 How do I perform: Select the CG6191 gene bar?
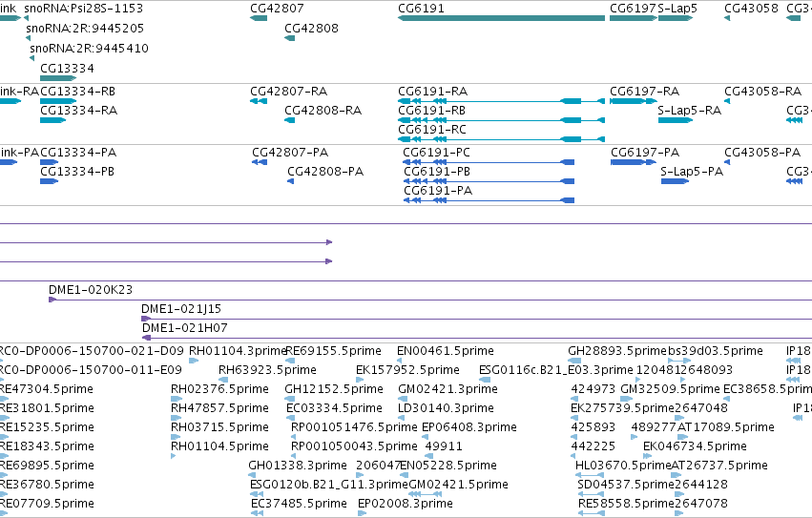(x=501, y=18)
